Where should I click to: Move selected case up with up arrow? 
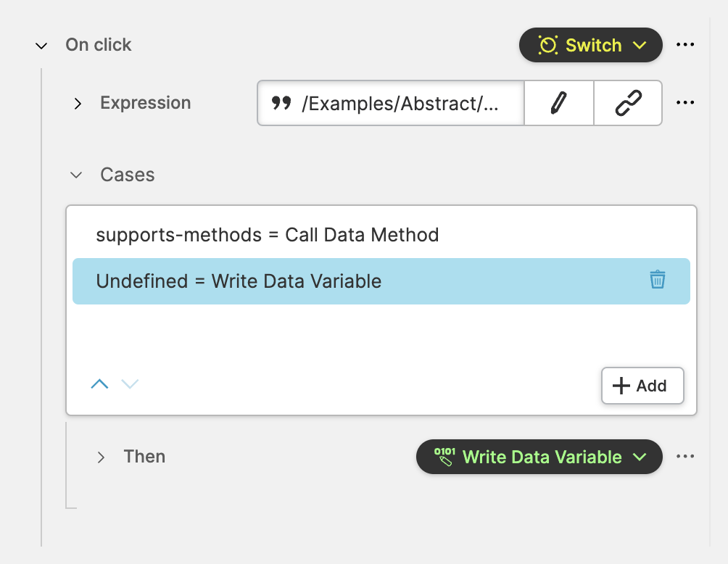click(99, 384)
